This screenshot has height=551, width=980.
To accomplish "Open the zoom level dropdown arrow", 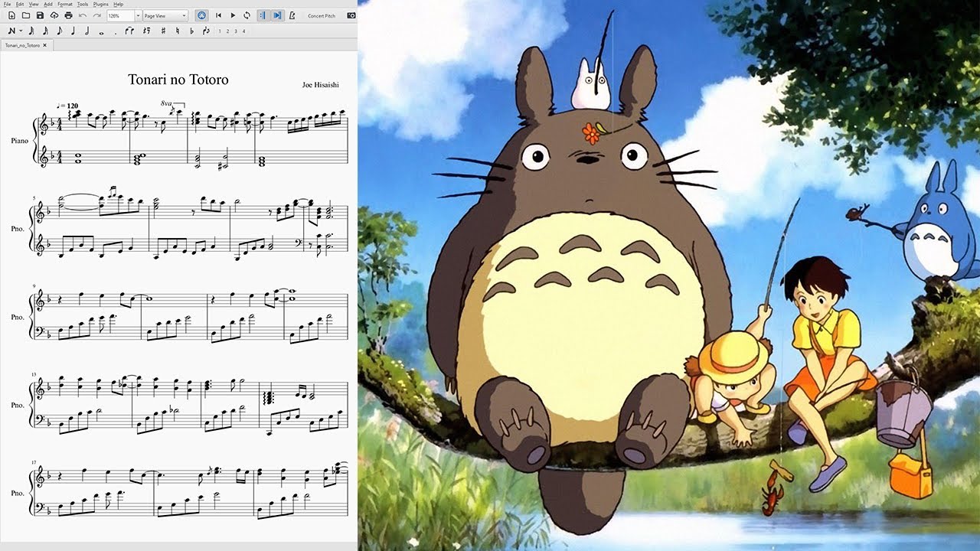I will [138, 15].
